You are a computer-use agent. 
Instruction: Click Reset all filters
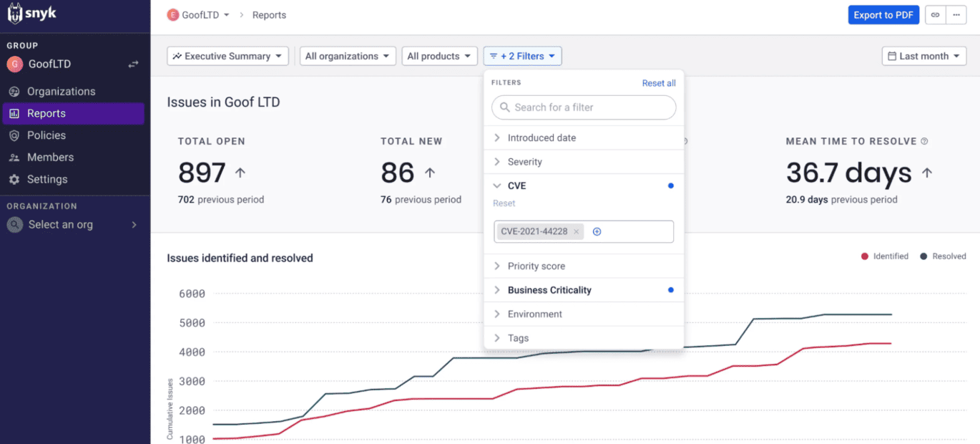point(659,83)
